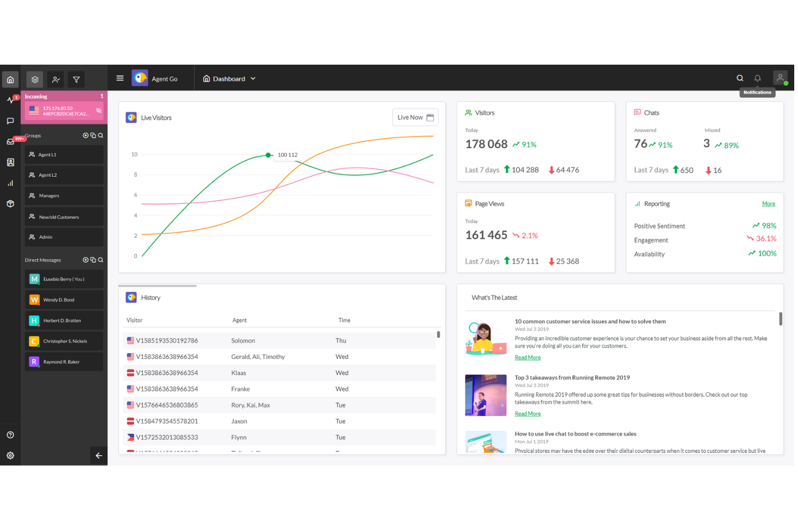This screenshot has height=532, width=798.
Task: Open the activity feed icon with red badge
Action: point(10,100)
